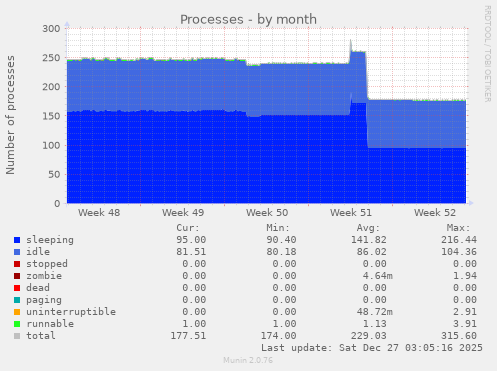
Task: Click the 'Last update' timestamp line
Action: [372, 348]
